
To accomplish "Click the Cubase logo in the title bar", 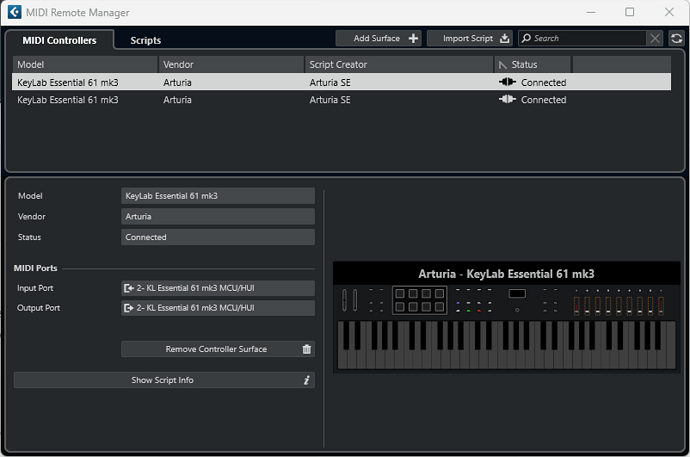I will click(14, 12).
